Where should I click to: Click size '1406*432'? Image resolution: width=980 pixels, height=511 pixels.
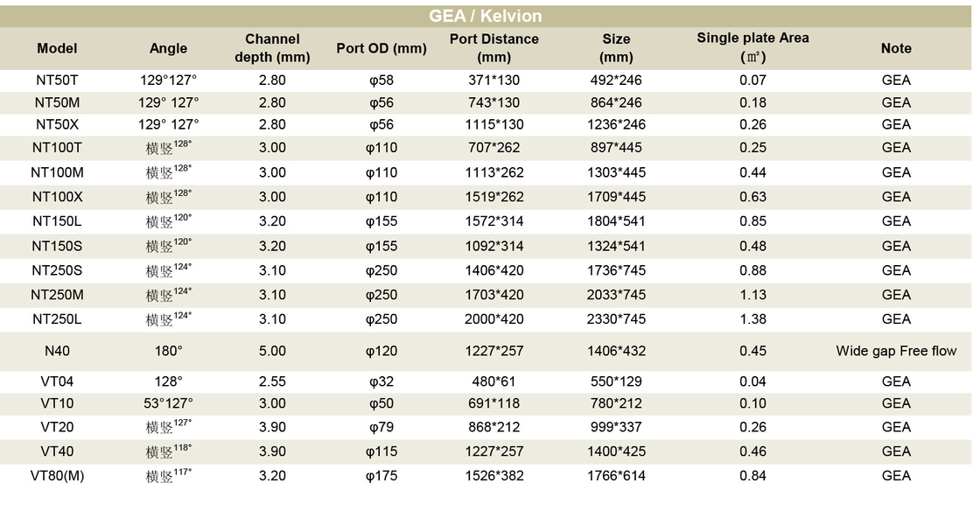coord(616,351)
